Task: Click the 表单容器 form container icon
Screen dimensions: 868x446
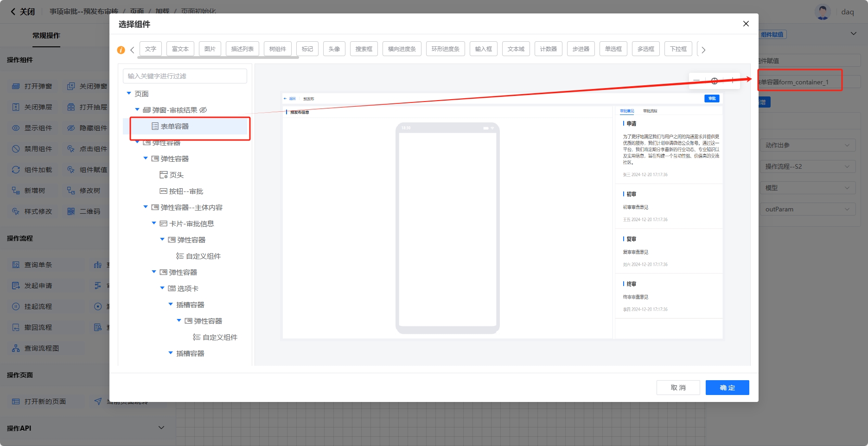Action: [x=155, y=126]
